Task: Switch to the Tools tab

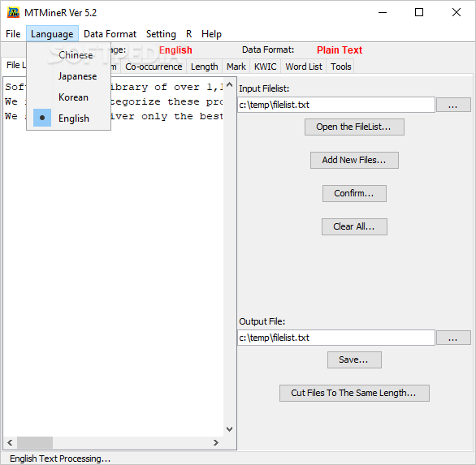Action: [x=340, y=67]
